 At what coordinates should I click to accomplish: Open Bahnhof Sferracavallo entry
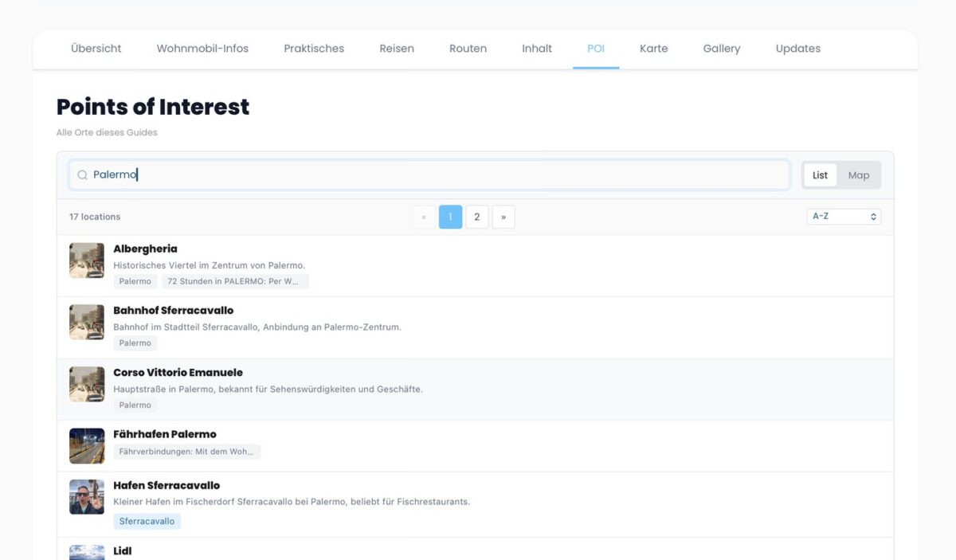(173, 311)
